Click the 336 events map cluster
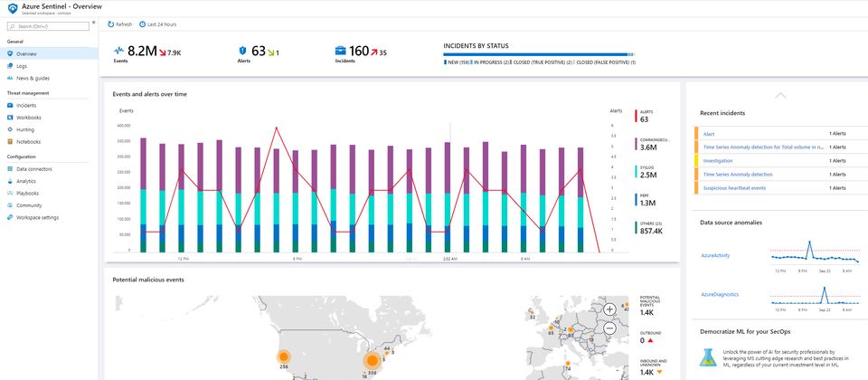The width and height of the screenshot is (868, 380). coord(372,361)
